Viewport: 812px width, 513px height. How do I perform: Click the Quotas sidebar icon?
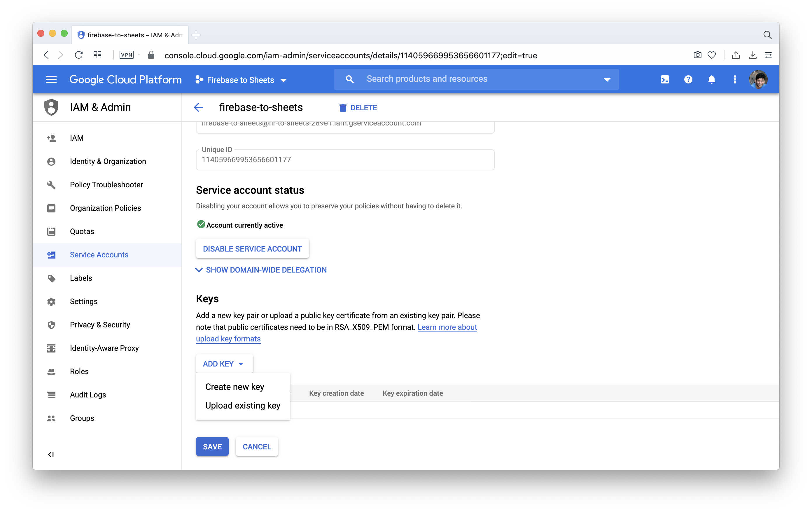(51, 231)
